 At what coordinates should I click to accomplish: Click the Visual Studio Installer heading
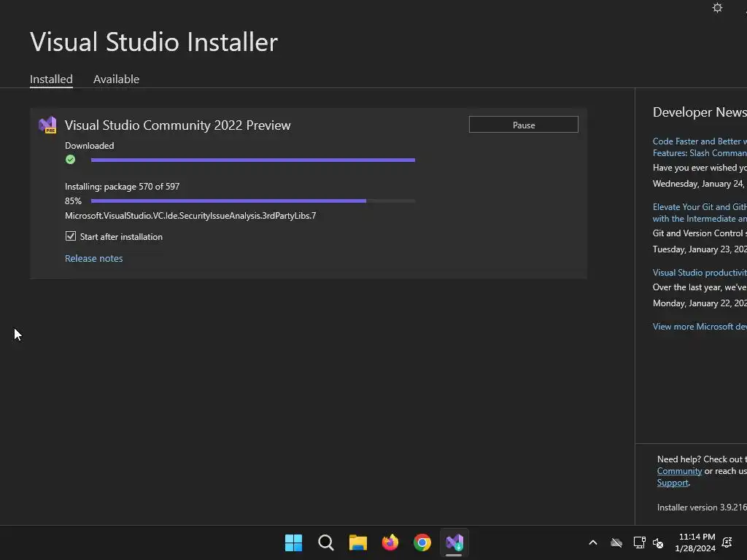pos(154,42)
